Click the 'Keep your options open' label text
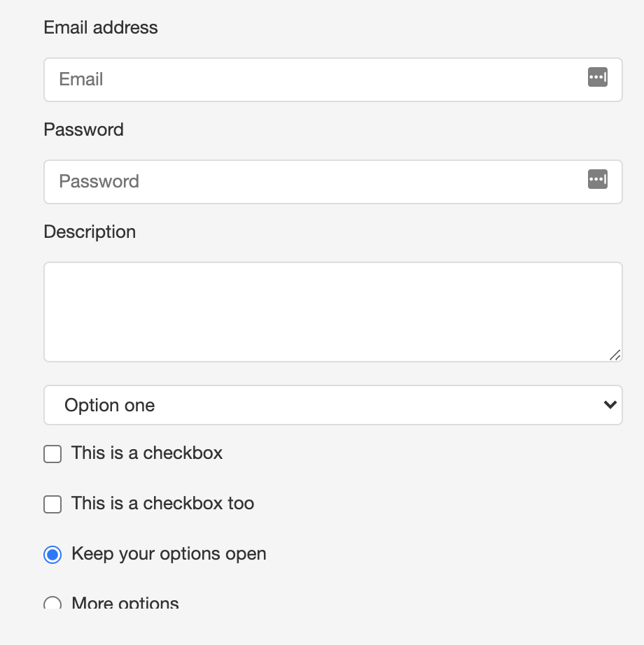644x645 pixels. click(x=169, y=553)
